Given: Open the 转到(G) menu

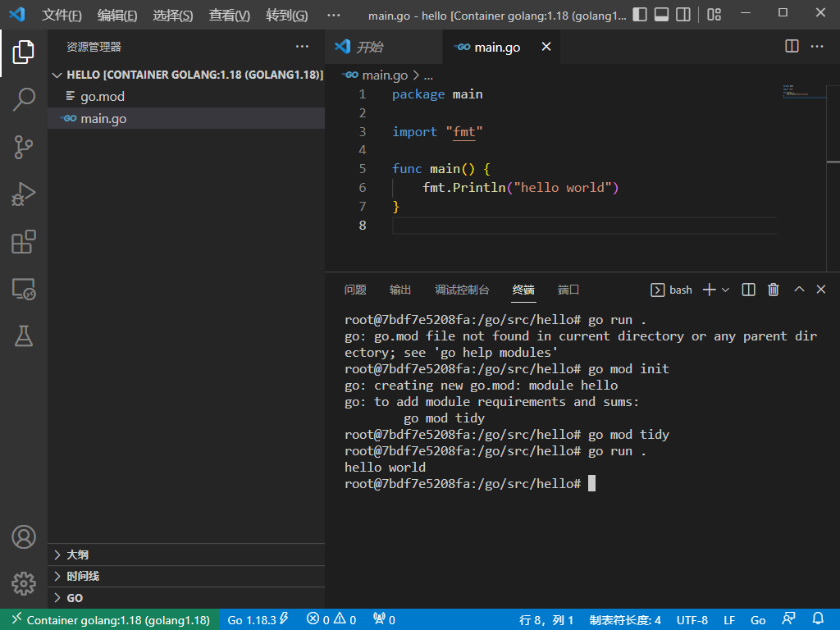Looking at the screenshot, I should click(286, 15).
